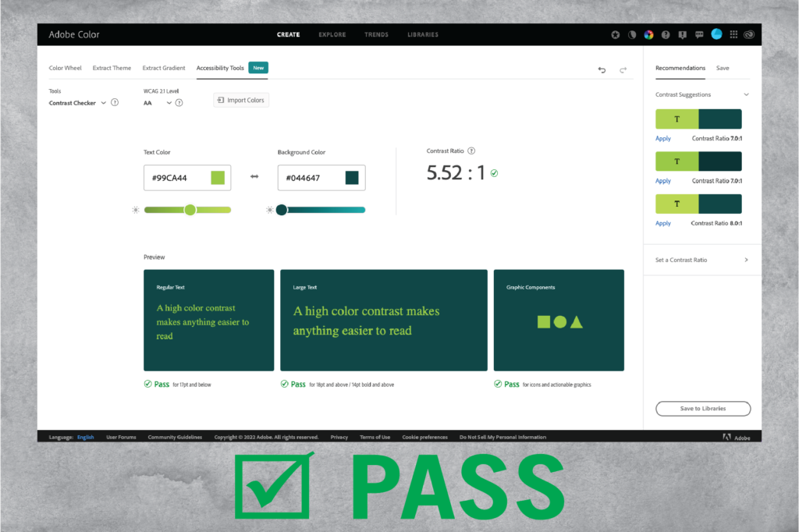
Task: Click the 5.52 : 1 contrast ratio value
Action: pyautogui.click(x=456, y=172)
